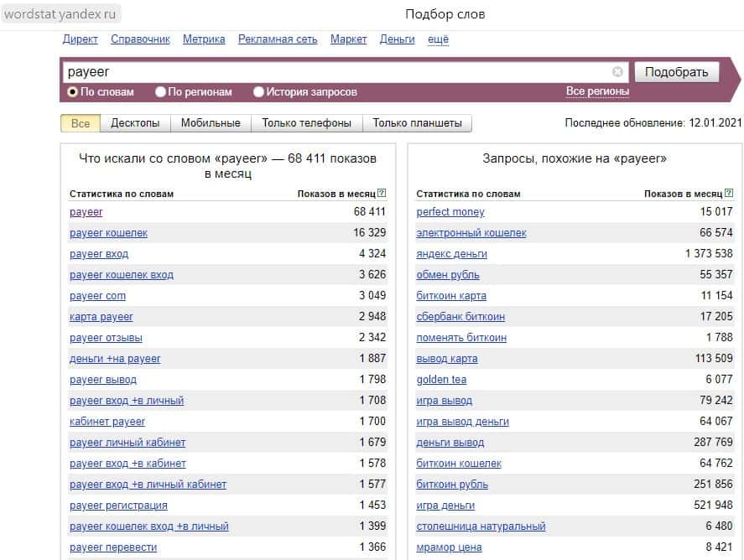Screen dimensions: 744x560
Task: Click the яндекс деньги query link
Action: (451, 254)
